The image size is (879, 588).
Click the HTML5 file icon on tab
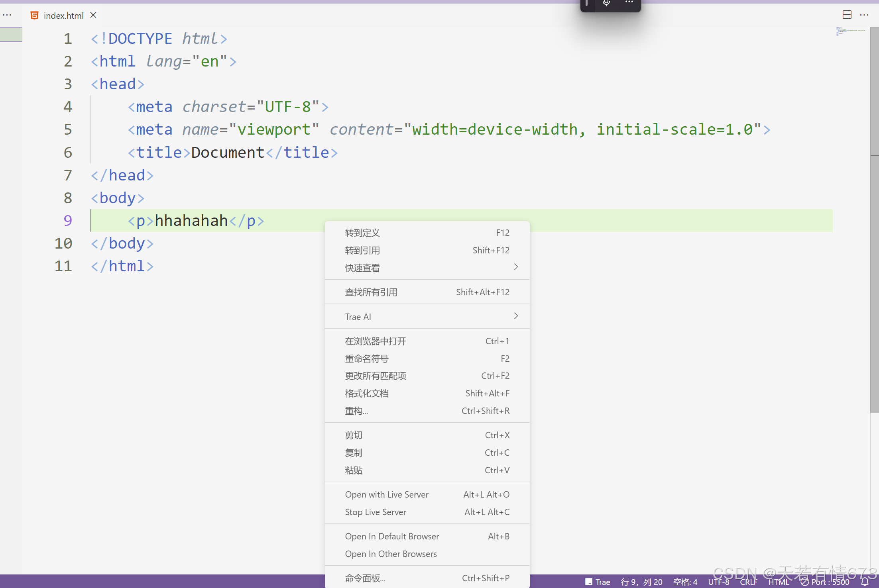point(35,15)
